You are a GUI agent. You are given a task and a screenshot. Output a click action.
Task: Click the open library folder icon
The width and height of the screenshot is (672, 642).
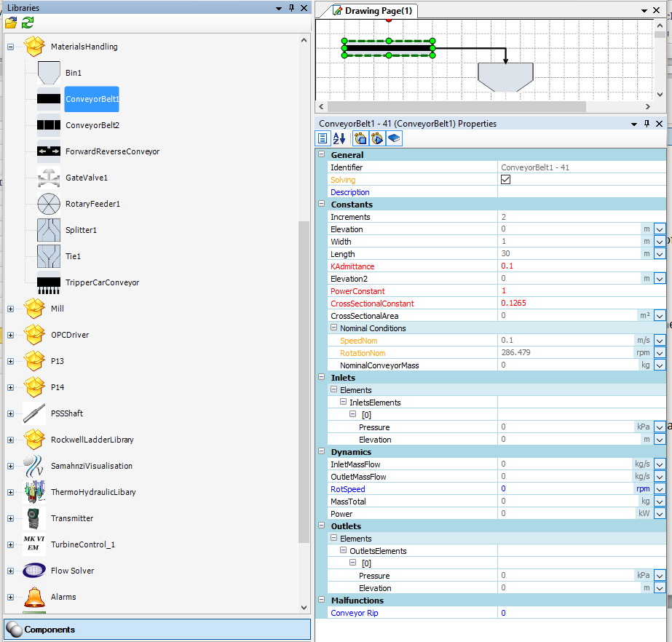[x=11, y=23]
